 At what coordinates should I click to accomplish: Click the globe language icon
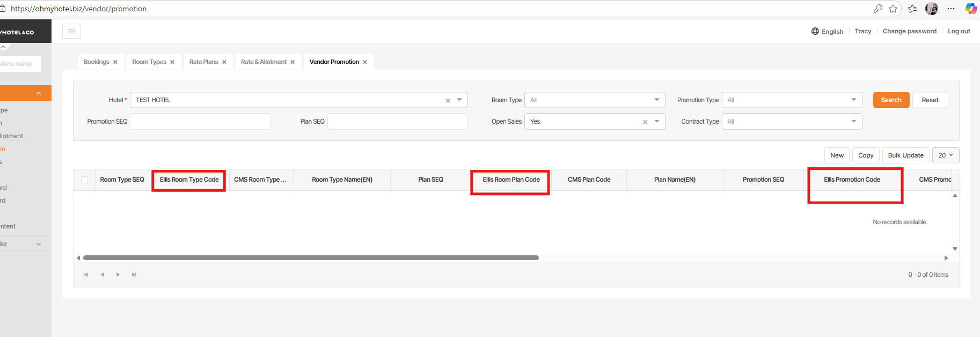tap(815, 31)
